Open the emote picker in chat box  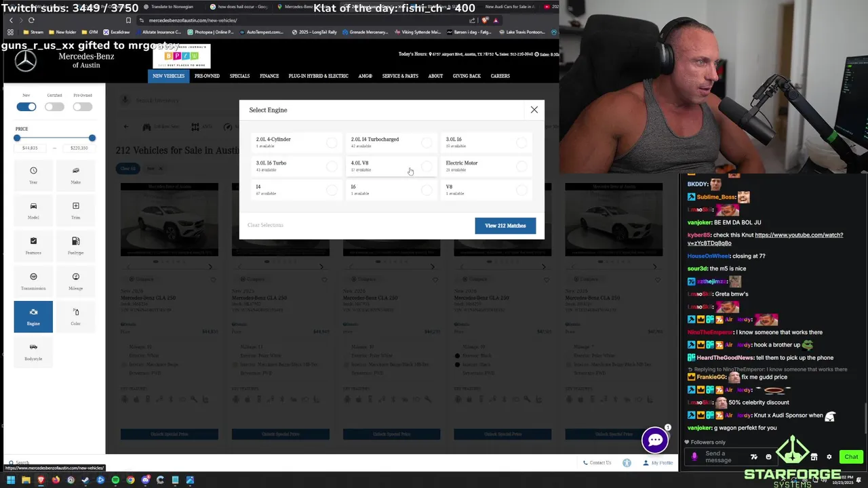pos(768,457)
